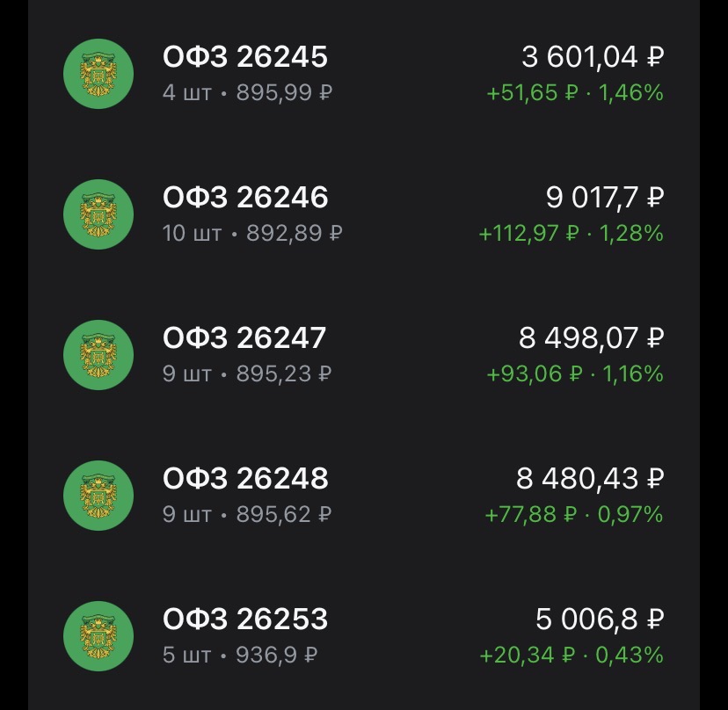Tap the +51,65 ₽ · 1,46% profit label

click(575, 92)
